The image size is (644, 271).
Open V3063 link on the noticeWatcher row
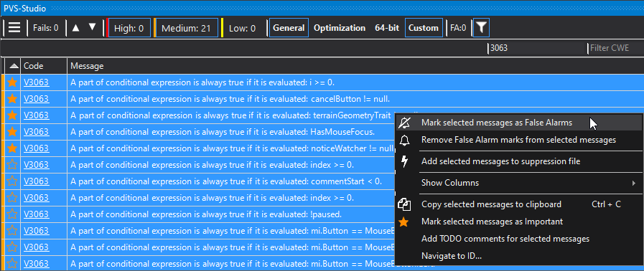pyautogui.click(x=36, y=148)
